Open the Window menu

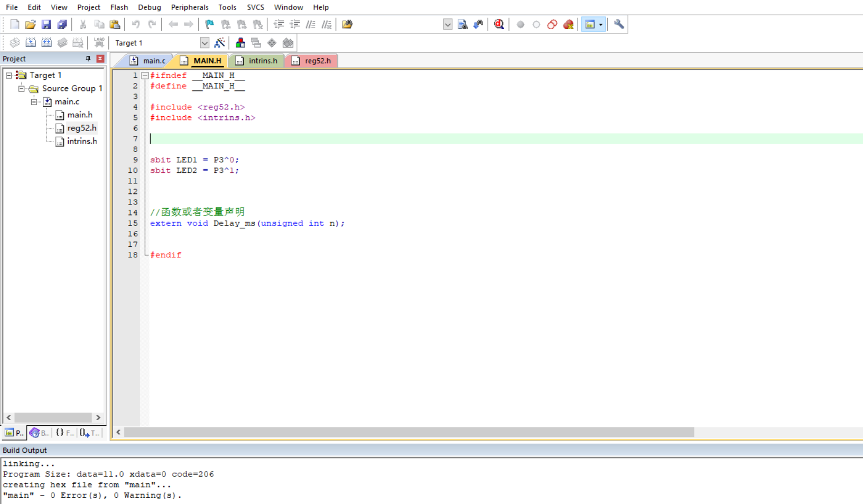(289, 7)
